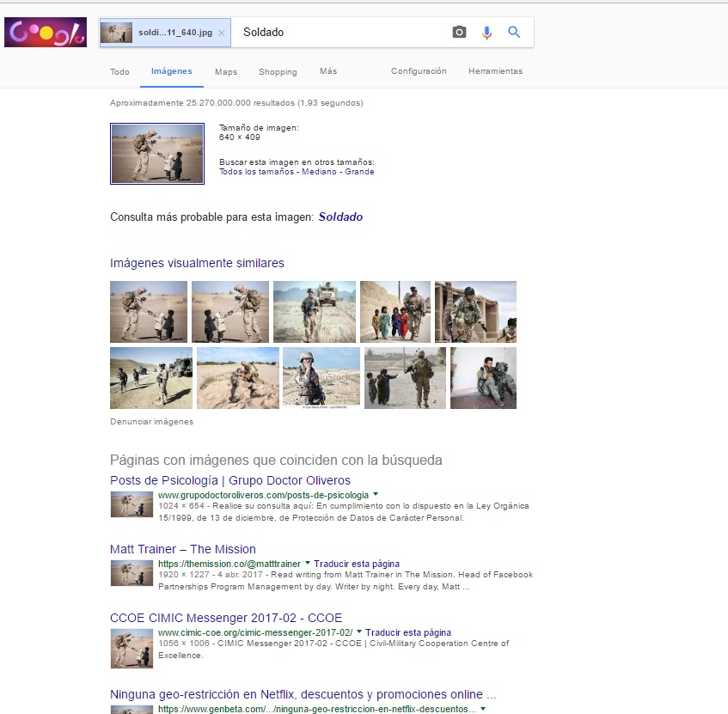Click the Todos los tamaños link
Image resolution: width=728 pixels, height=714 pixels.
click(257, 172)
